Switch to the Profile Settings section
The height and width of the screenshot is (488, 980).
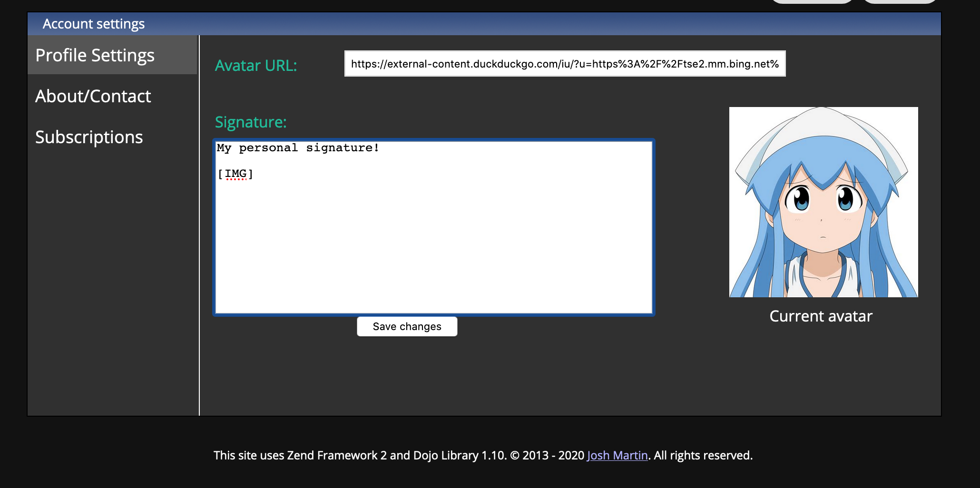[x=94, y=55]
